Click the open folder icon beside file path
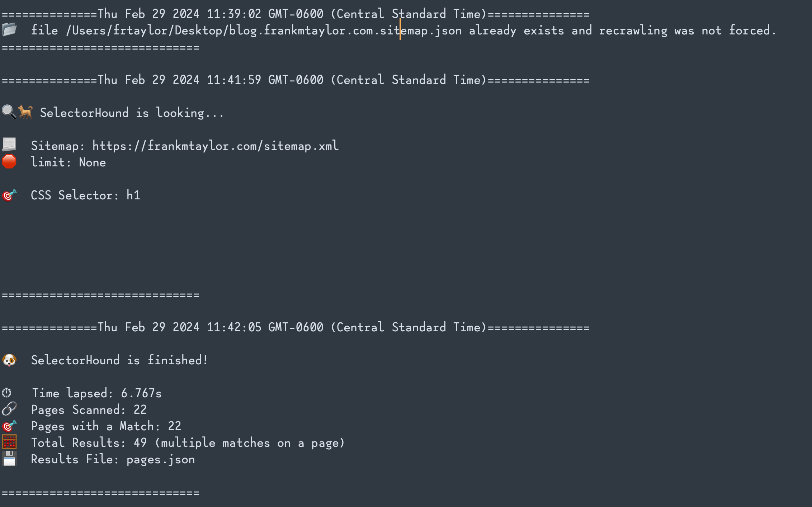The image size is (812, 507). click(9, 30)
